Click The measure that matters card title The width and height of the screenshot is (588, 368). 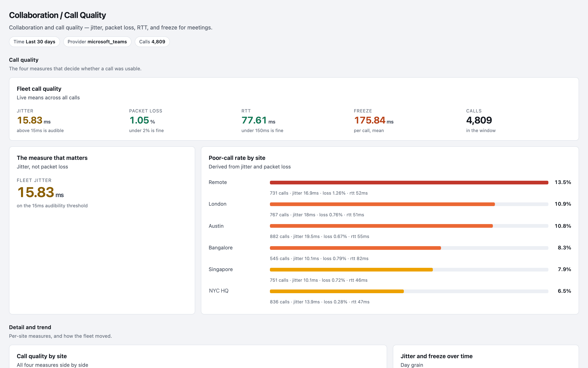click(52, 158)
